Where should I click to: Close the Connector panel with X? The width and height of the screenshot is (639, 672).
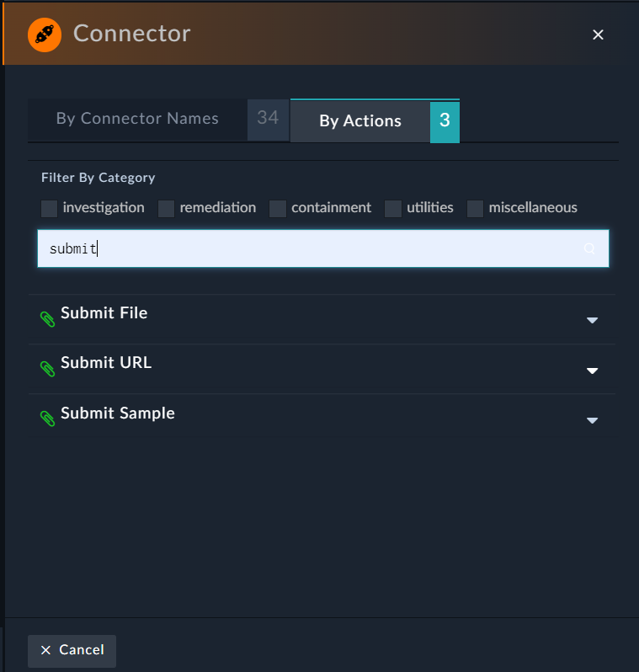(x=598, y=35)
